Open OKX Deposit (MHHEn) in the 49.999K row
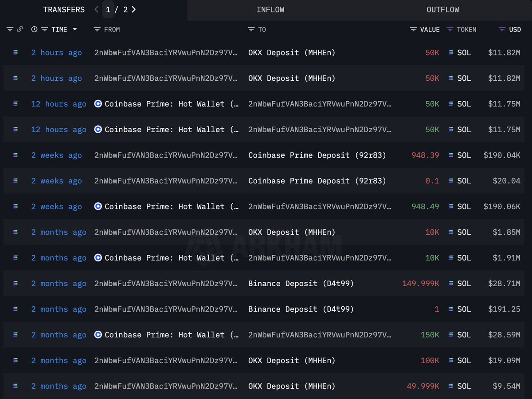 pyautogui.click(x=292, y=387)
